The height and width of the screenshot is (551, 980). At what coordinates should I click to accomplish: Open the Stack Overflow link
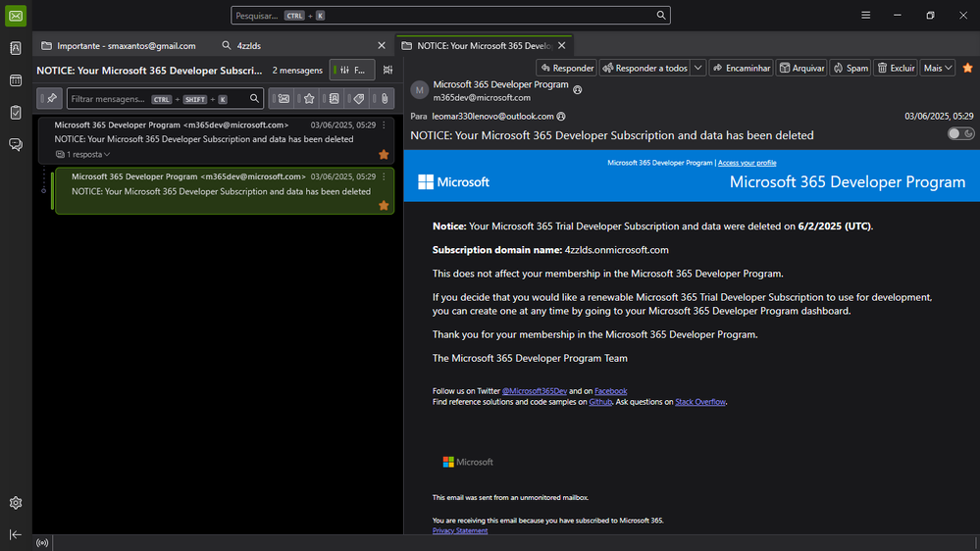pos(700,402)
